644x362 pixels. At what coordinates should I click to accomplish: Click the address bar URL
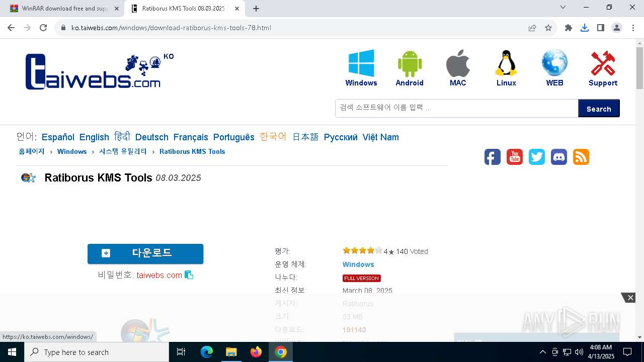pyautogui.click(x=171, y=28)
